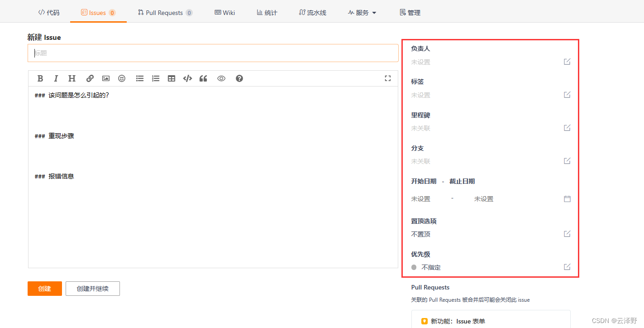The height and width of the screenshot is (328, 644).
Task: Toggle preview with the eye icon
Action: (x=221, y=78)
